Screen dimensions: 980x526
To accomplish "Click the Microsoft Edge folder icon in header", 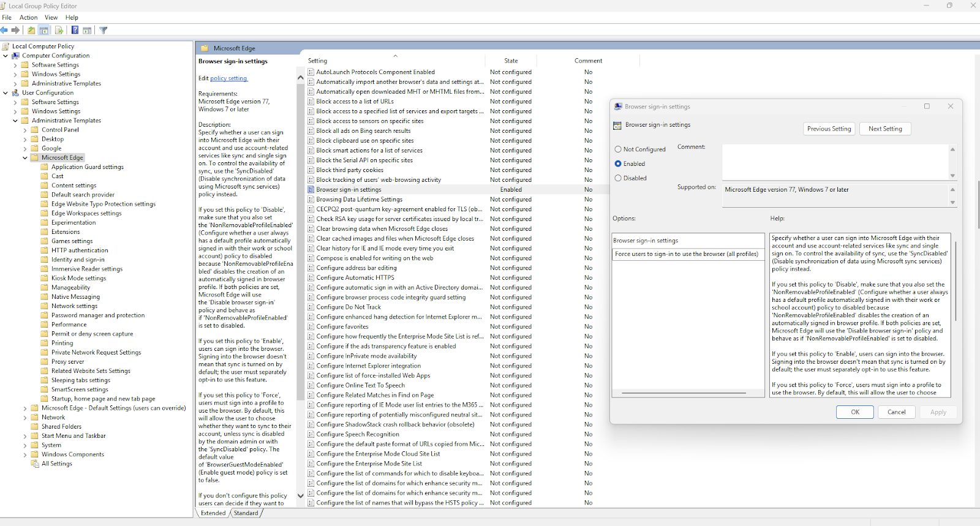I will point(204,48).
